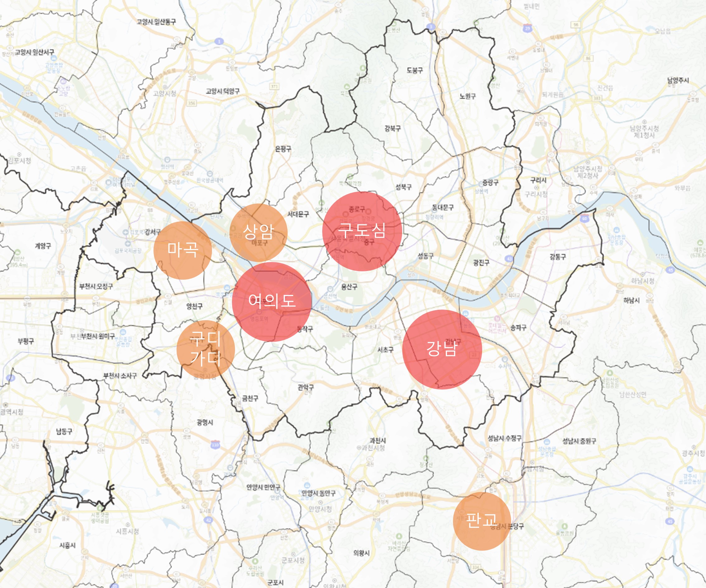This screenshot has width=706, height=588.
Task: Select the orange 상암 circle marker
Action: pos(259,232)
